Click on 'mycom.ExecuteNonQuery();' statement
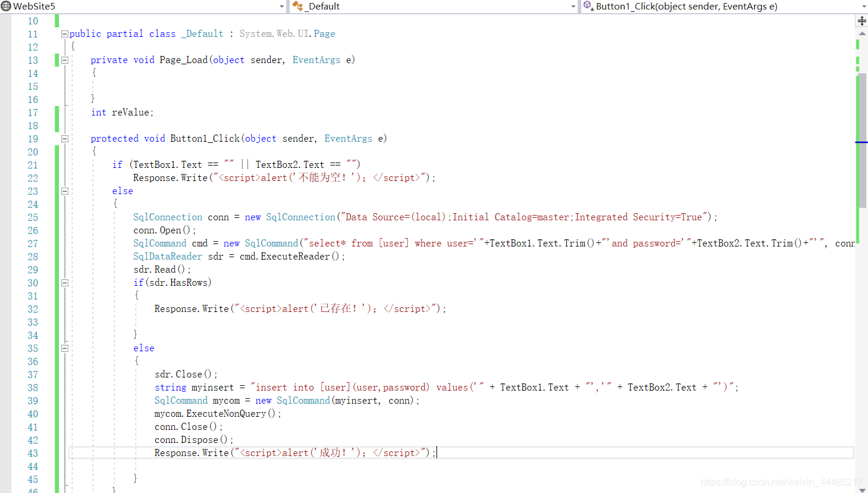Screen dimensions: 868x493 click(x=218, y=414)
